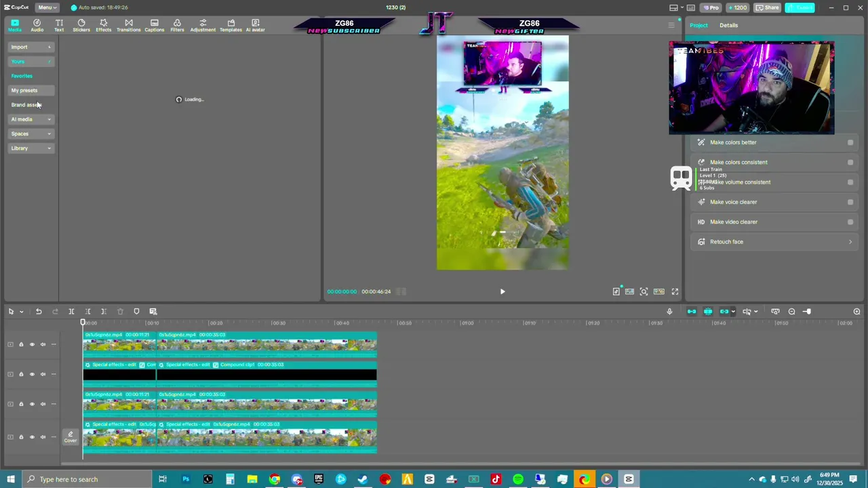Open the AI avatar tab
Viewport: 868px width, 488px height.
[255, 25]
